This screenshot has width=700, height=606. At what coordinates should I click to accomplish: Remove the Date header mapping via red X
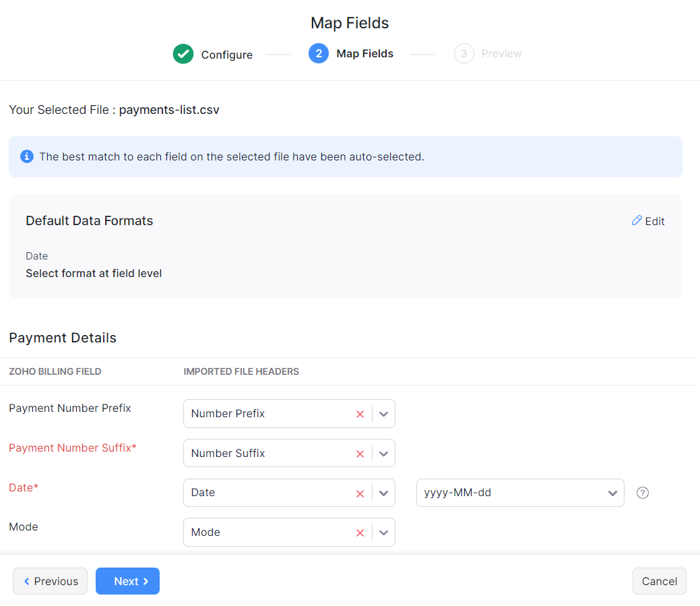point(360,493)
